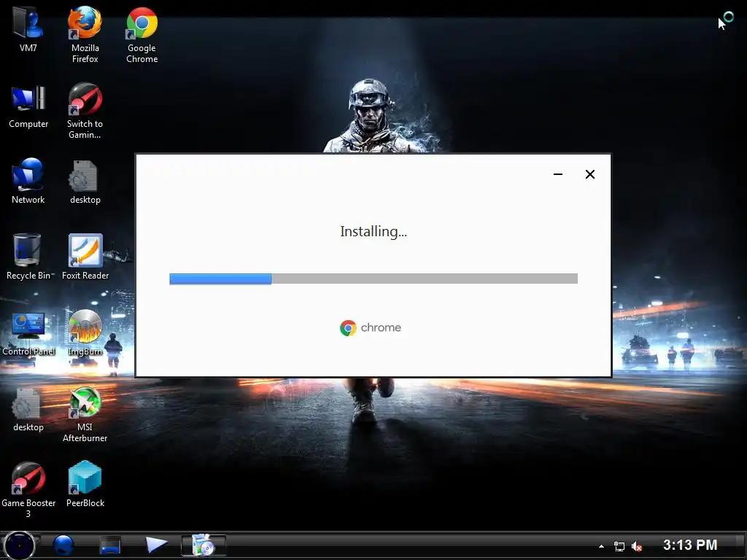Select the MSI Afterburner shortcut
The width and height of the screenshot is (747, 560).
pyautogui.click(x=85, y=414)
